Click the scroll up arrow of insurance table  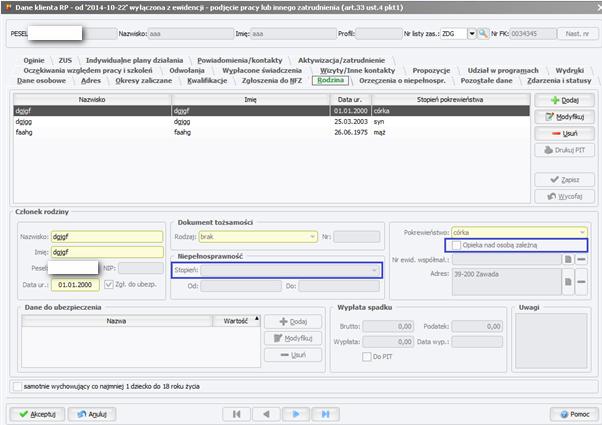[257, 319]
